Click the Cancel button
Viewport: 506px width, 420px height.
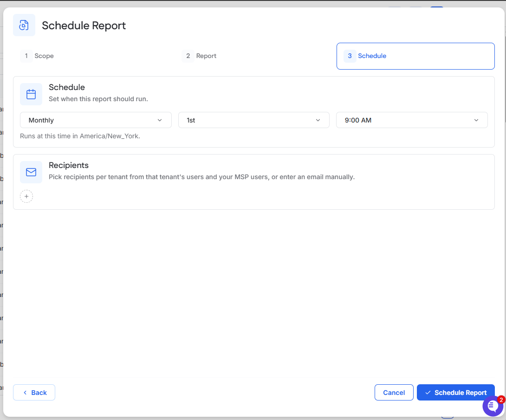click(394, 393)
